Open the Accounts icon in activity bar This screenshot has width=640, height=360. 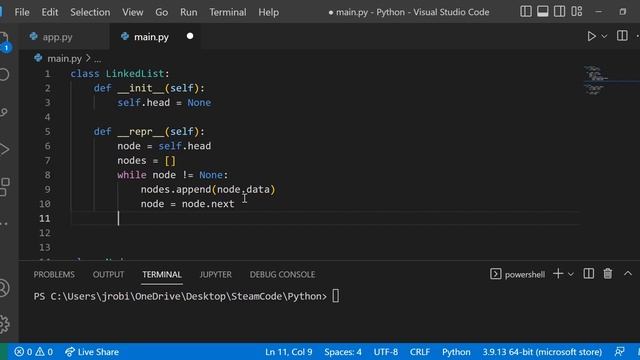4,288
